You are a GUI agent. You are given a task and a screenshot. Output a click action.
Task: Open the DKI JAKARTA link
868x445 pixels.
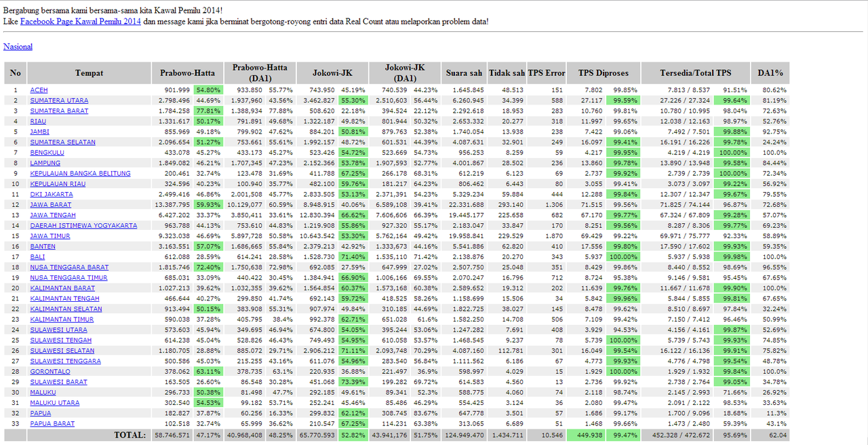[51, 195]
